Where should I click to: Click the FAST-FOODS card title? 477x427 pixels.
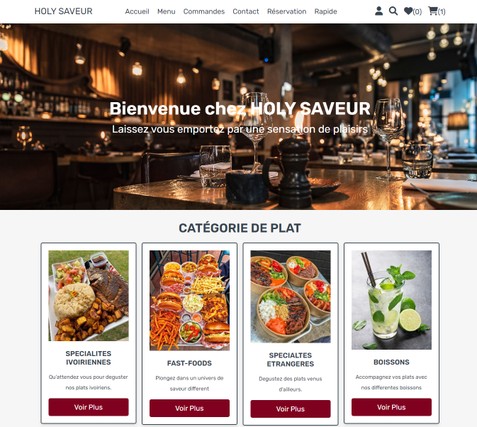[189, 363]
